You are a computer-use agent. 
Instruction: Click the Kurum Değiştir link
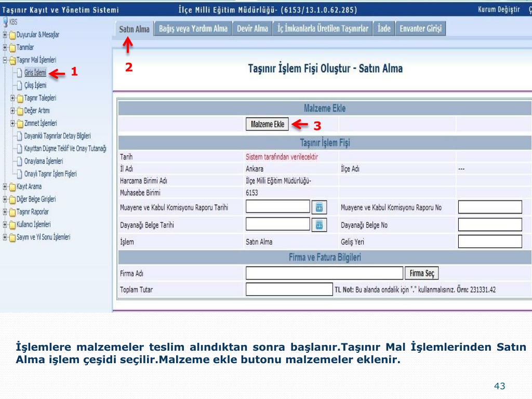tap(499, 9)
